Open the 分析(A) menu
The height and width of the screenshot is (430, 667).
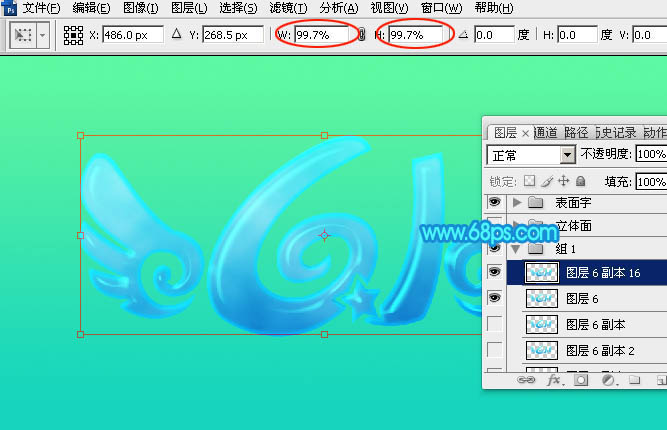click(x=339, y=8)
